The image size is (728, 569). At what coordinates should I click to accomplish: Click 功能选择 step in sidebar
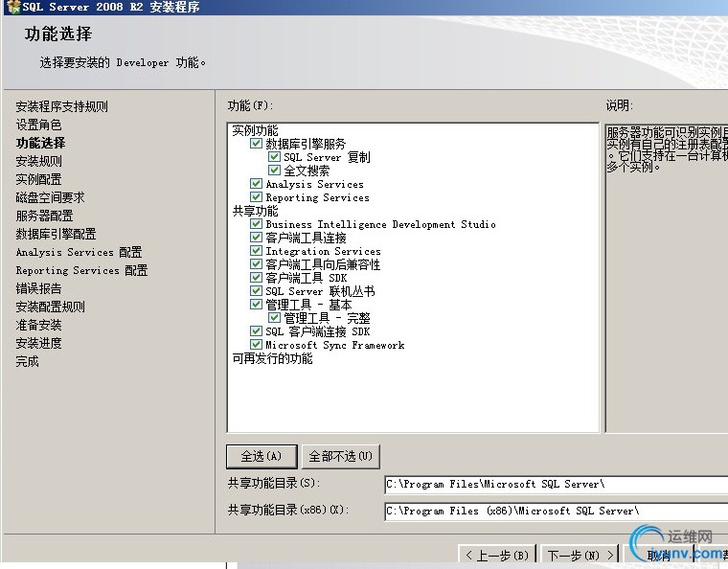point(40,143)
